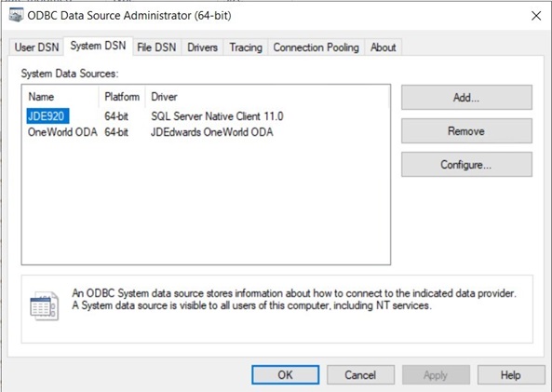The image size is (552, 392).
Task: Open Configure... for the selected source
Action: tap(466, 165)
